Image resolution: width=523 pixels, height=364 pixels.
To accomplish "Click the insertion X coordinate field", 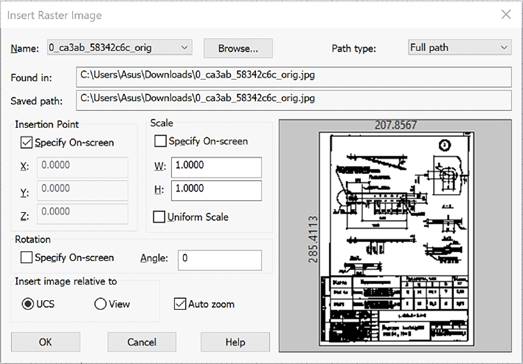I will 82,167.
